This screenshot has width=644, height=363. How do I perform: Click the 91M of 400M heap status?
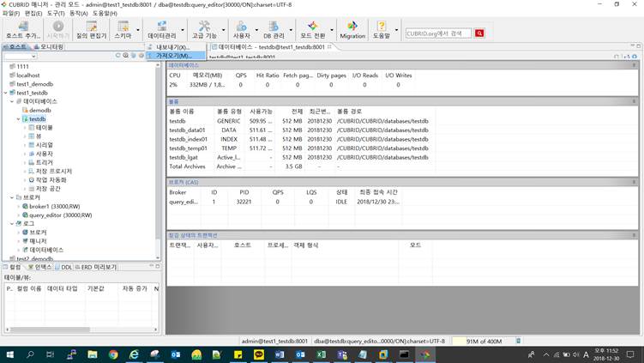(484, 341)
